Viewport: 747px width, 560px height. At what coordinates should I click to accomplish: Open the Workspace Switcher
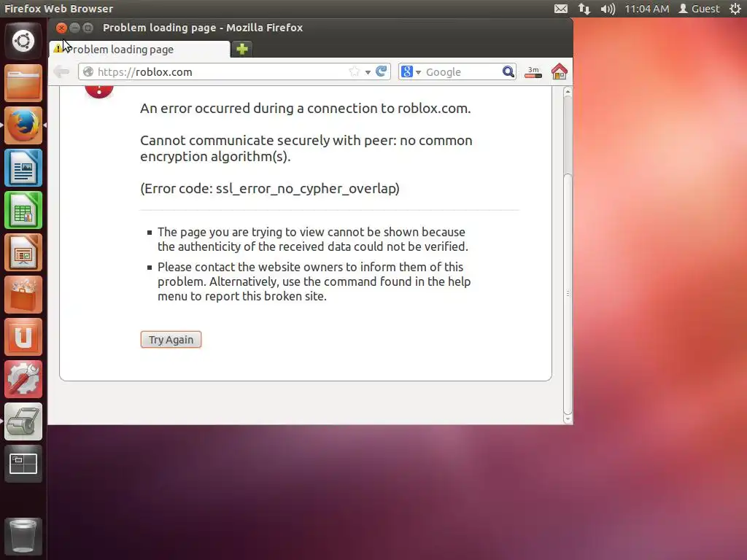pyautogui.click(x=23, y=464)
